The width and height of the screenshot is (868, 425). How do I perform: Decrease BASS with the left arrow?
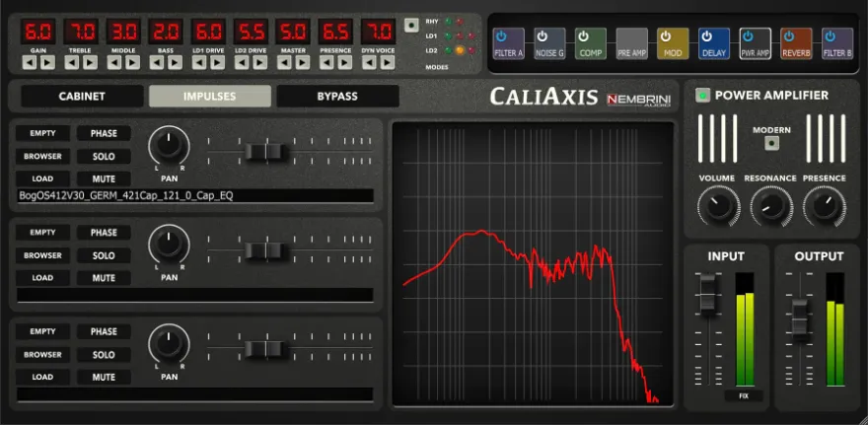click(157, 62)
